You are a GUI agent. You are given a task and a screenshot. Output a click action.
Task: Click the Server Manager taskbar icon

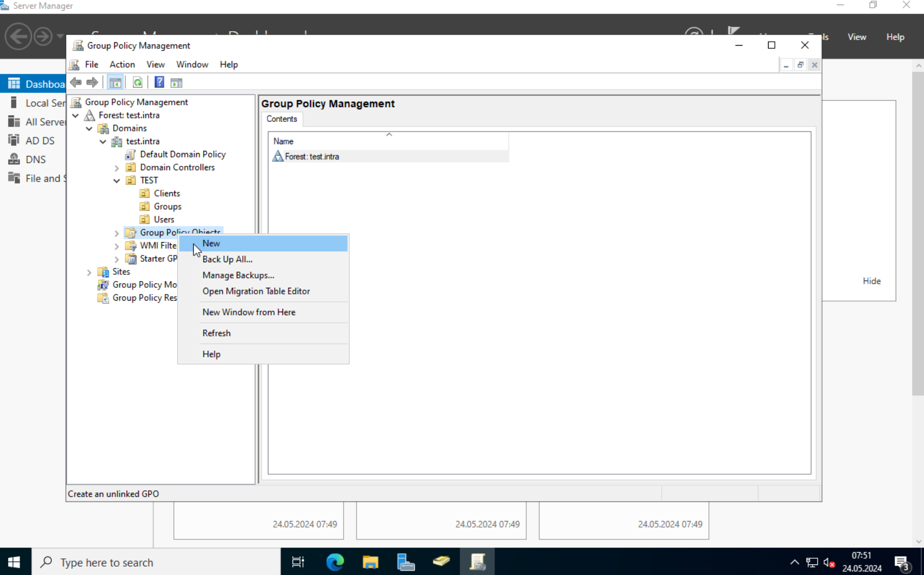[x=406, y=562]
